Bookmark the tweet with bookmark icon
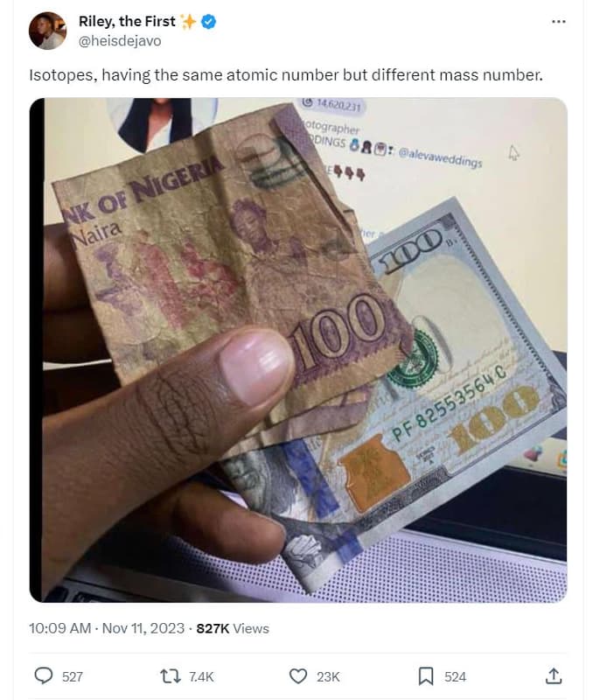 pyautogui.click(x=426, y=676)
